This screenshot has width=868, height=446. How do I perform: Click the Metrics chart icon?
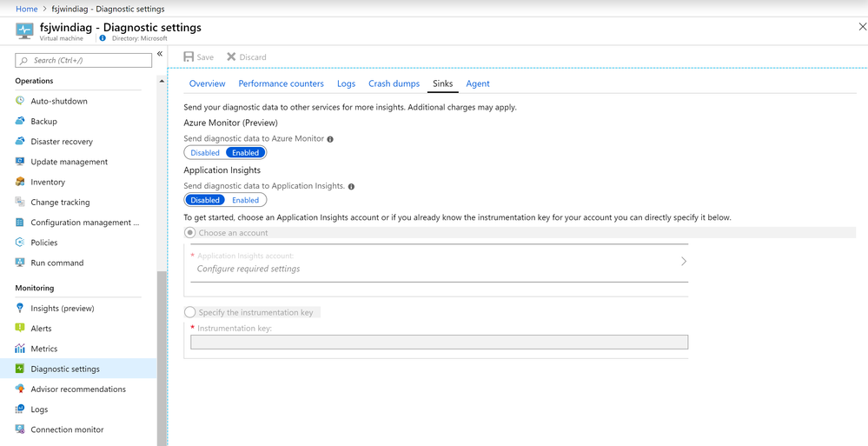(20, 349)
